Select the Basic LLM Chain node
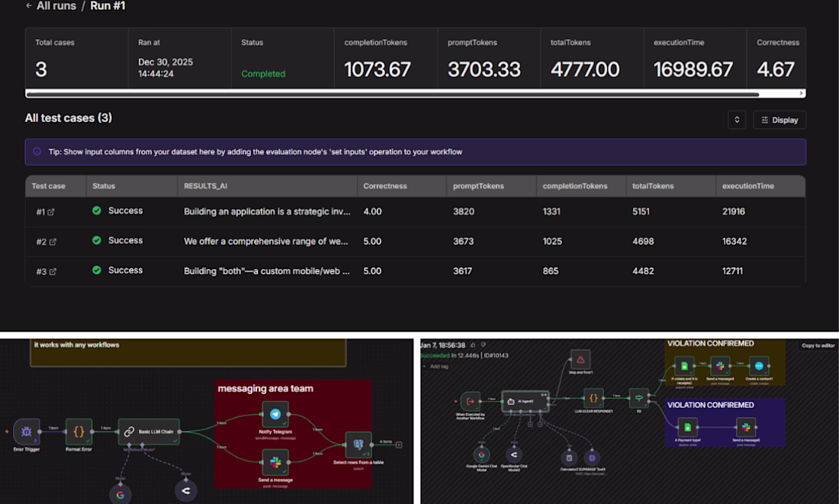The image size is (839, 504). coord(149,432)
